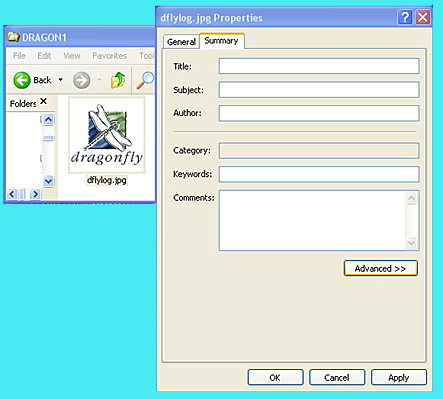Close the dflylog.jpg Properties dialog
This screenshot has height=399, width=443.
click(423, 17)
